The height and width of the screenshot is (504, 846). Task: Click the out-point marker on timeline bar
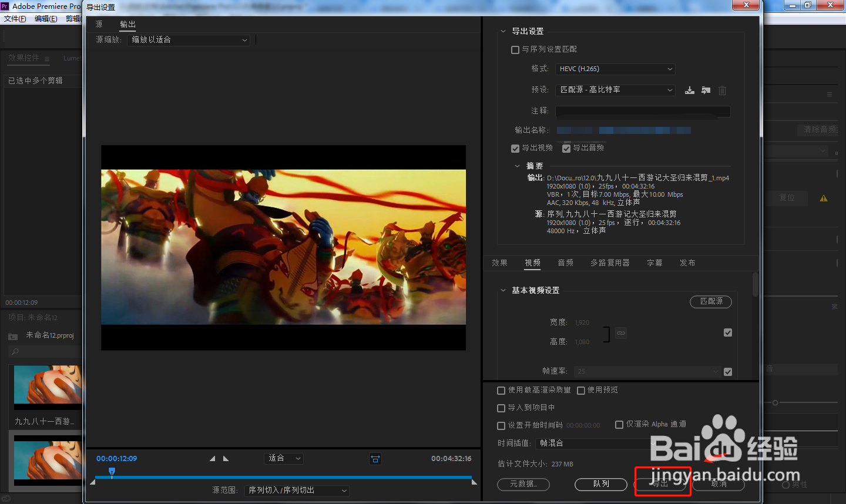click(x=474, y=482)
